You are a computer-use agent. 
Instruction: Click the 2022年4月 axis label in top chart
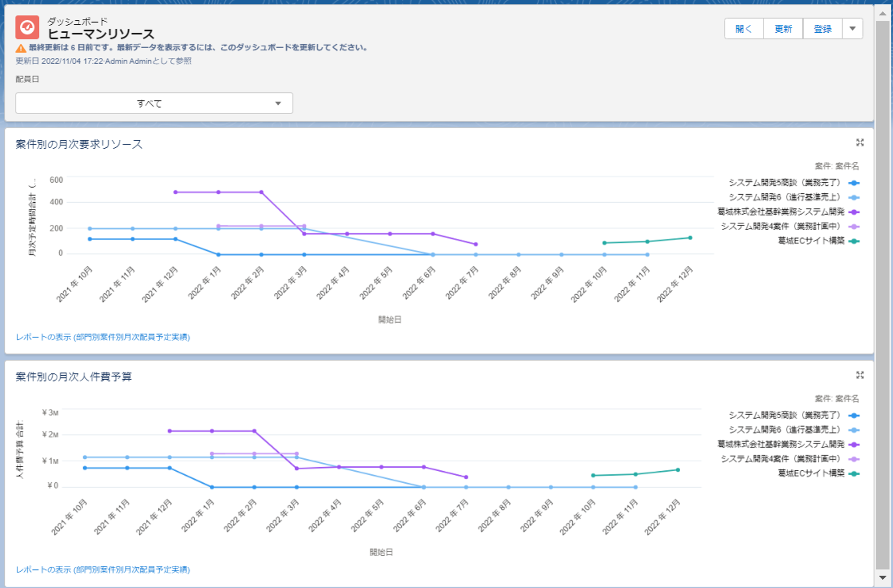point(333,283)
